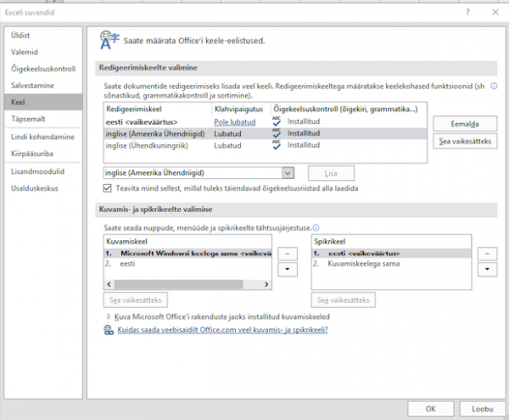Open the Usalduskeskus category

pos(43,188)
